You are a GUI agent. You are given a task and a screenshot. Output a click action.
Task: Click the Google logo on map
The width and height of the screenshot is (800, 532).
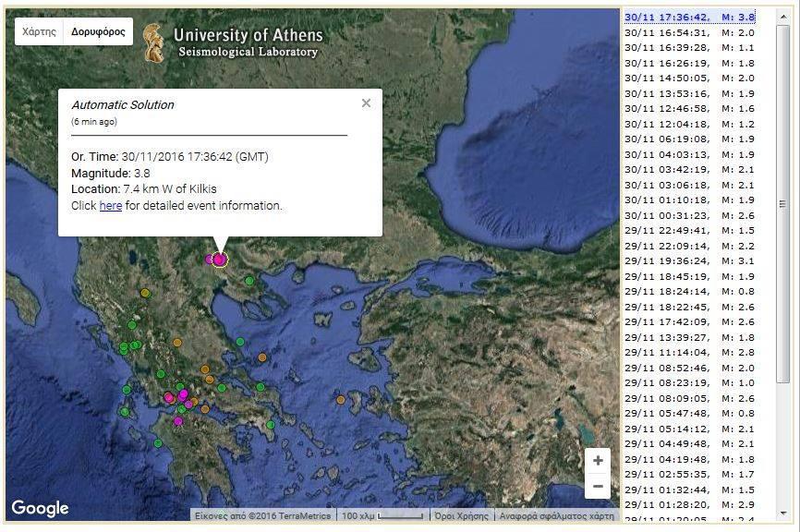pos(40,508)
